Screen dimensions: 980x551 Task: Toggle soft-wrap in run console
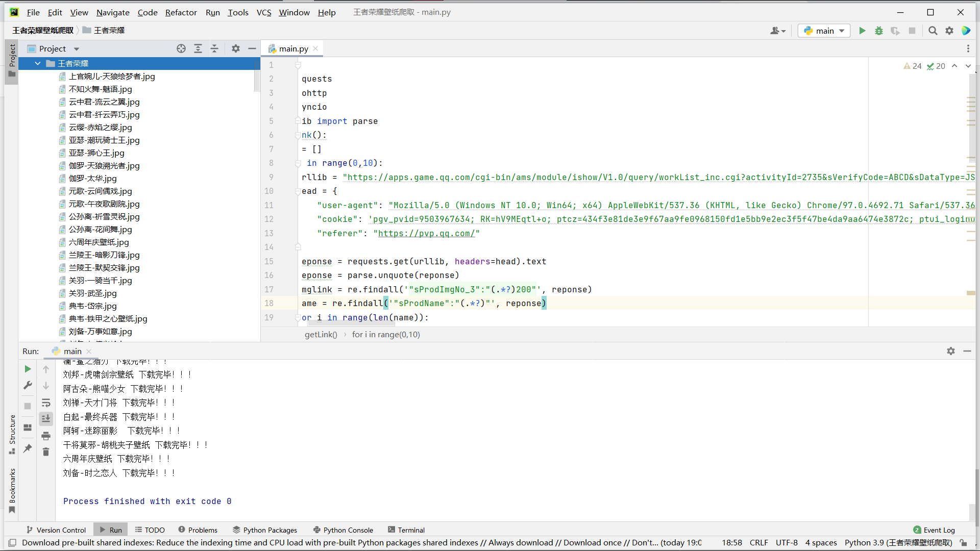pos(46,403)
